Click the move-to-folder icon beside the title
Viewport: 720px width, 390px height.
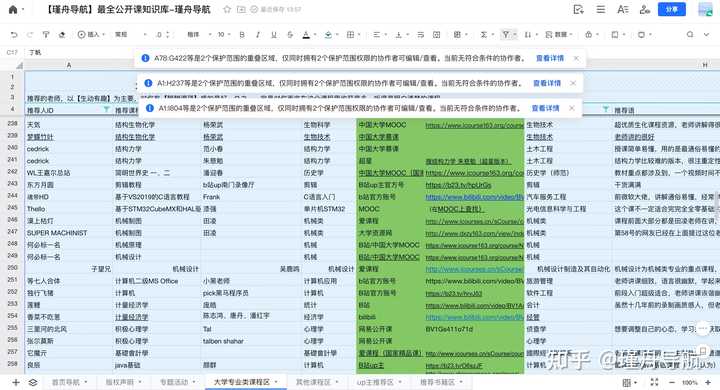click(x=241, y=9)
